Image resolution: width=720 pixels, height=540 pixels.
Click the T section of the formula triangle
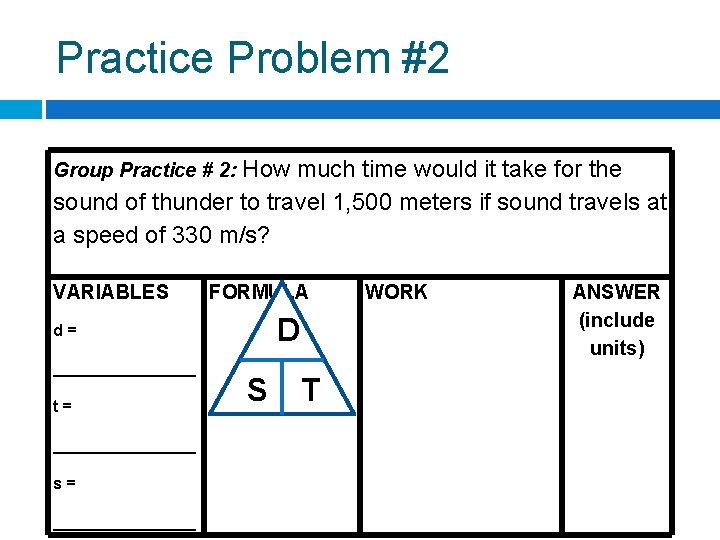click(x=311, y=390)
